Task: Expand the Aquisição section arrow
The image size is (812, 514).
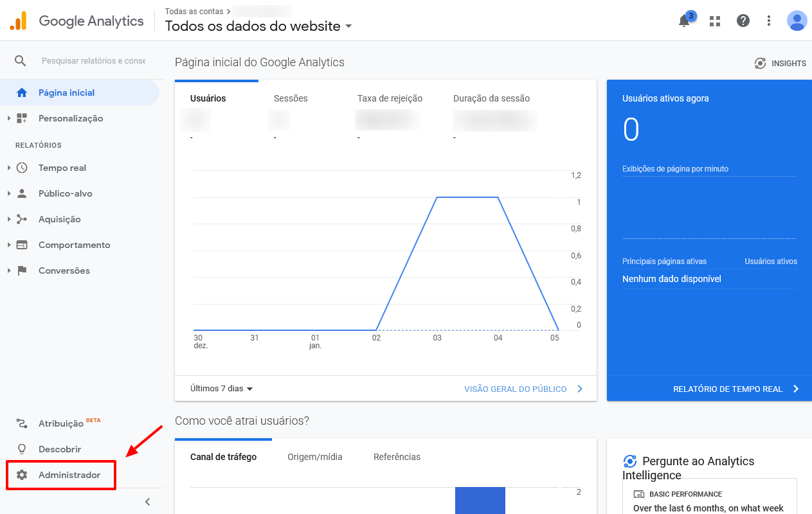Action: pyautogui.click(x=9, y=219)
